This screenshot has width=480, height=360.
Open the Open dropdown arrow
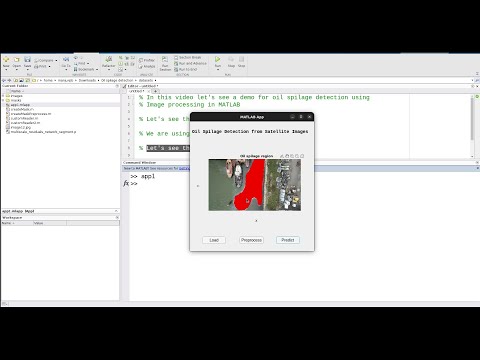tap(16, 70)
